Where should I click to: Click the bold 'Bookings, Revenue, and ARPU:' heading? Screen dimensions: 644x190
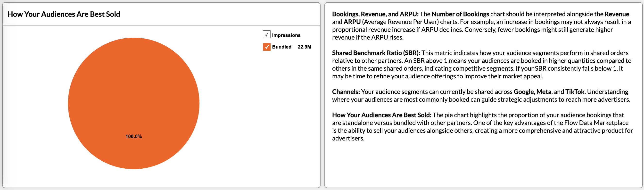375,14
